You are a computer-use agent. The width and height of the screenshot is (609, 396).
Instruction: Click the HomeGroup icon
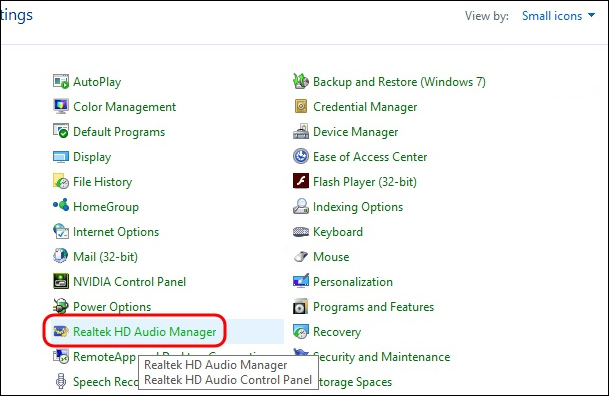(61, 205)
